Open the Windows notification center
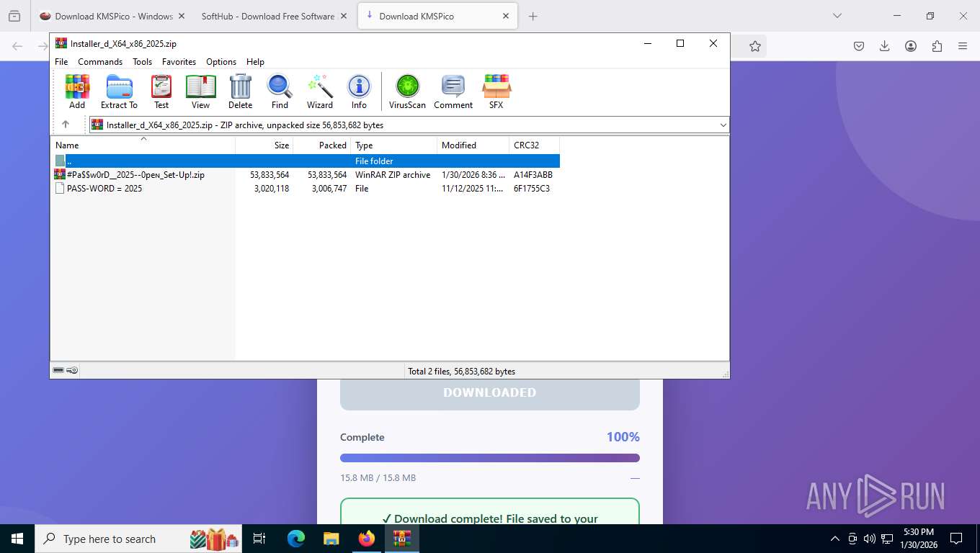Screen dimensions: 980x553 956,539
